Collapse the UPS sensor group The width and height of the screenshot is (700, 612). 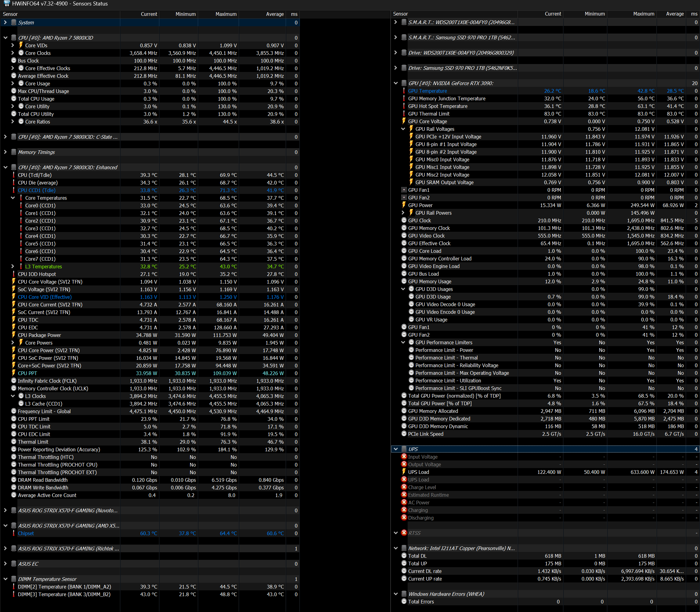point(395,449)
